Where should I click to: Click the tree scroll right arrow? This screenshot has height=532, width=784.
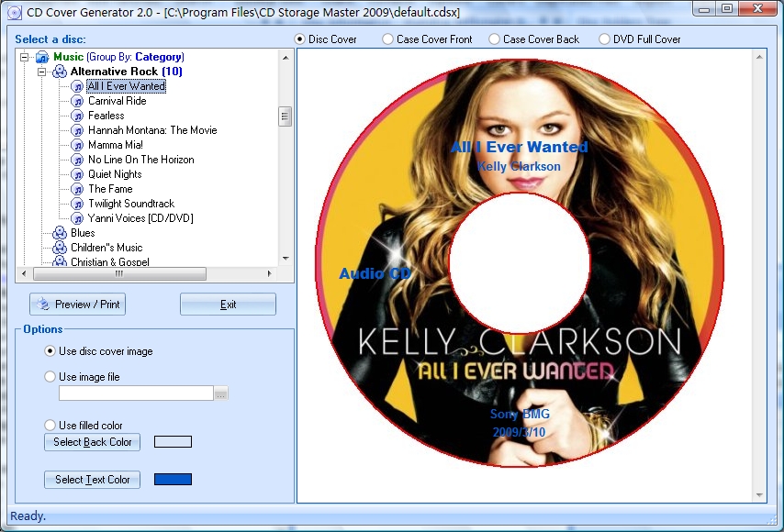pos(270,273)
